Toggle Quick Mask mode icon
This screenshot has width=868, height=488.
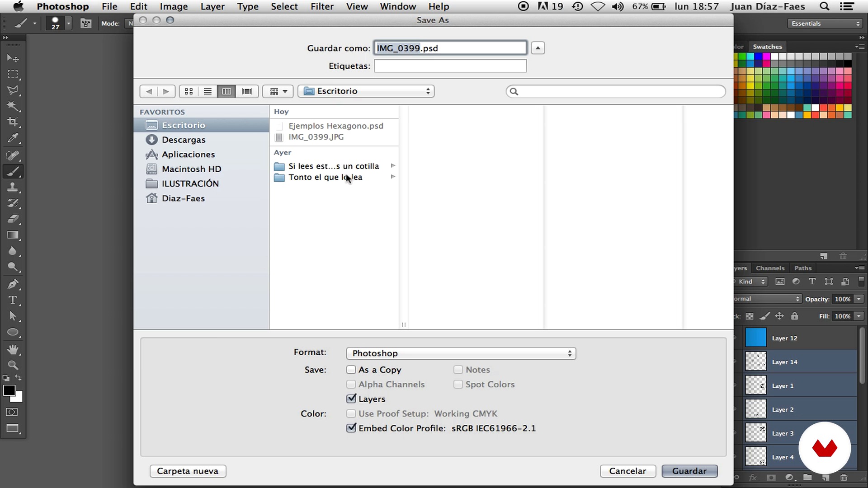pos(12,412)
